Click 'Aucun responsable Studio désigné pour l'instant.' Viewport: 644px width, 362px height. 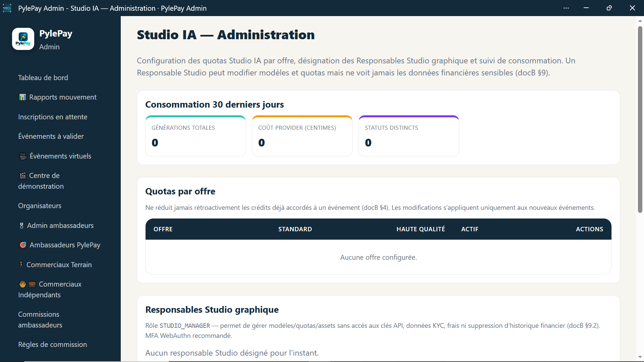pyautogui.click(x=232, y=353)
